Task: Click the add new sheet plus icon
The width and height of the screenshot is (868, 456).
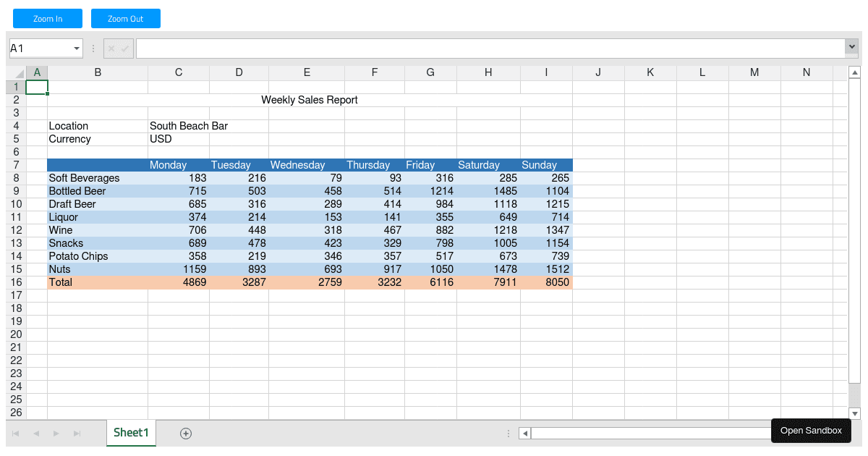Action: point(186,434)
